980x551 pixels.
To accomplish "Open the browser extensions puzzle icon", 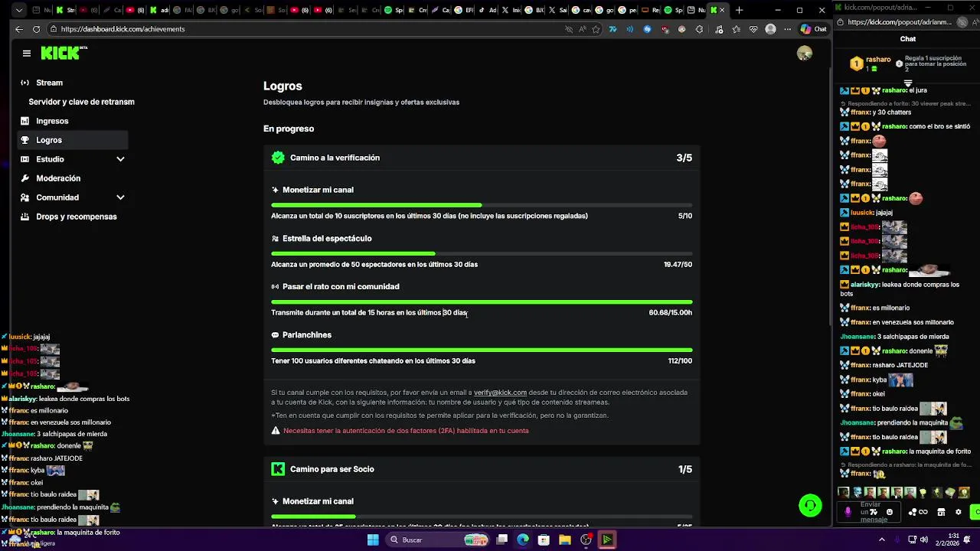I will coord(699,29).
